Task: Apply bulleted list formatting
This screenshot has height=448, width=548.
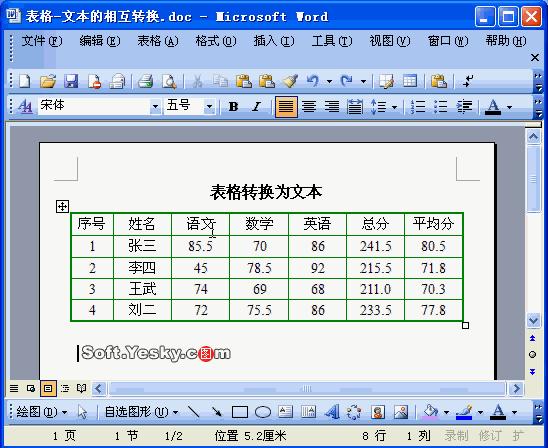Action: click(x=441, y=106)
